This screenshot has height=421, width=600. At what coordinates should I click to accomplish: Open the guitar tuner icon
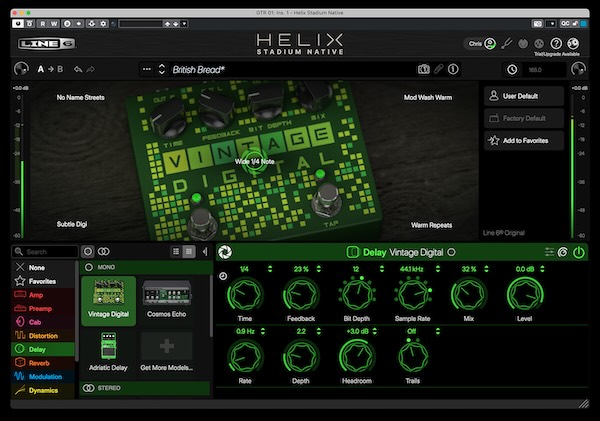[507, 43]
